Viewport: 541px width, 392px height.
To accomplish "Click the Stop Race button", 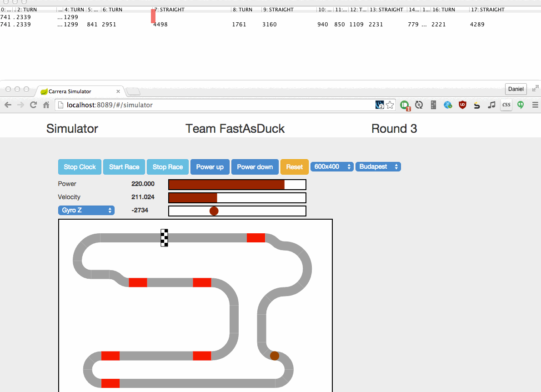I will 168,167.
